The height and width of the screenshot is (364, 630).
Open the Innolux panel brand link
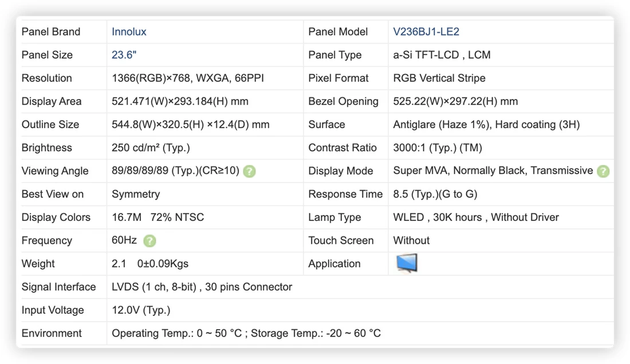pos(128,31)
